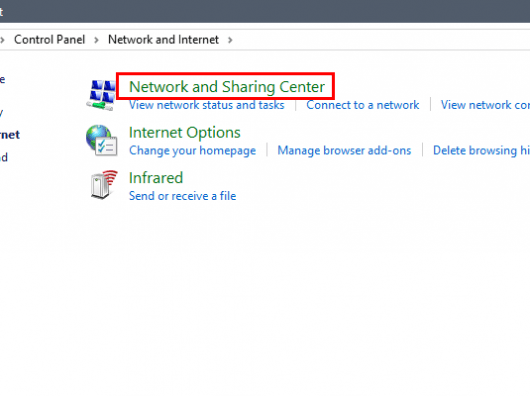Click the Network and Sharing Center icon

101,95
